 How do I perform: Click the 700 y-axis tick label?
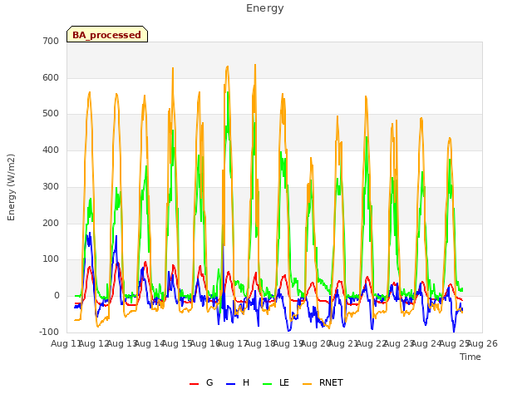pos(51,41)
